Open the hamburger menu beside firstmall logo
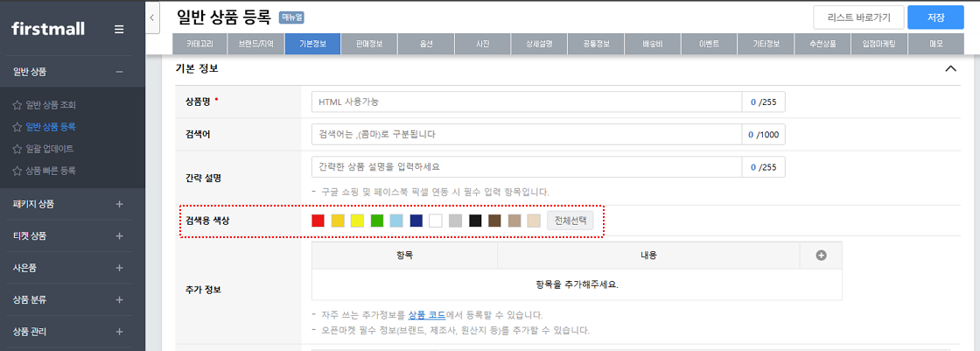This screenshot has width=980, height=351. pyautogui.click(x=119, y=30)
